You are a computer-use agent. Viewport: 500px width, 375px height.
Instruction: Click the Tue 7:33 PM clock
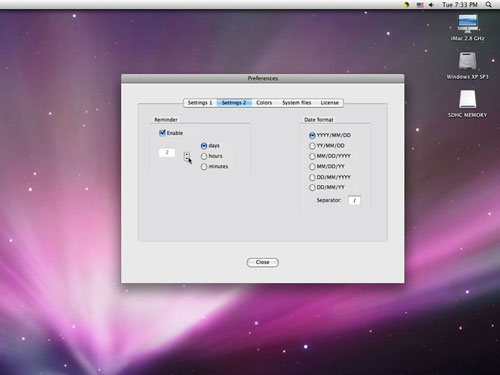pyautogui.click(x=460, y=5)
